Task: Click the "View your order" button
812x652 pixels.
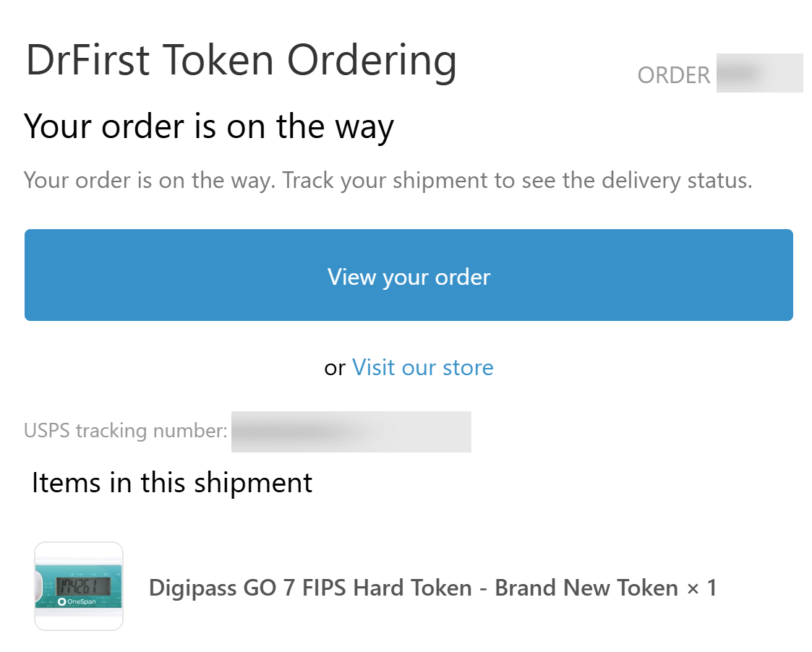Action: tap(409, 275)
